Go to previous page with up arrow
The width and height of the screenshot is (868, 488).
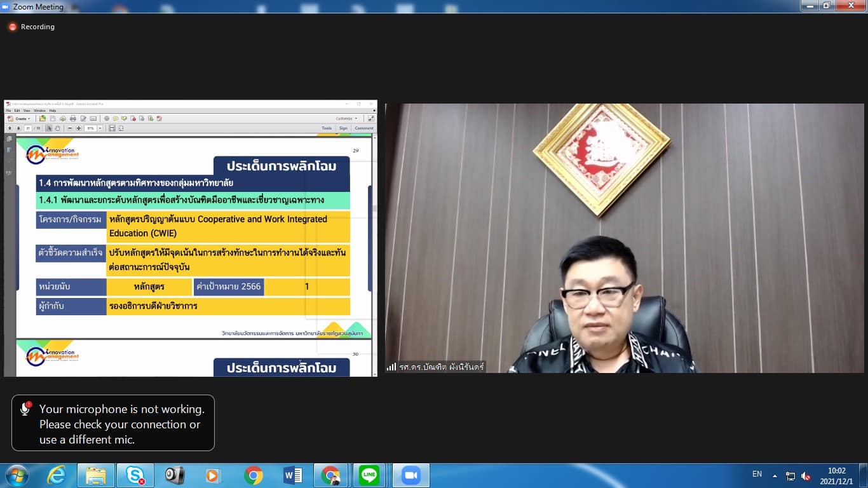[10, 128]
